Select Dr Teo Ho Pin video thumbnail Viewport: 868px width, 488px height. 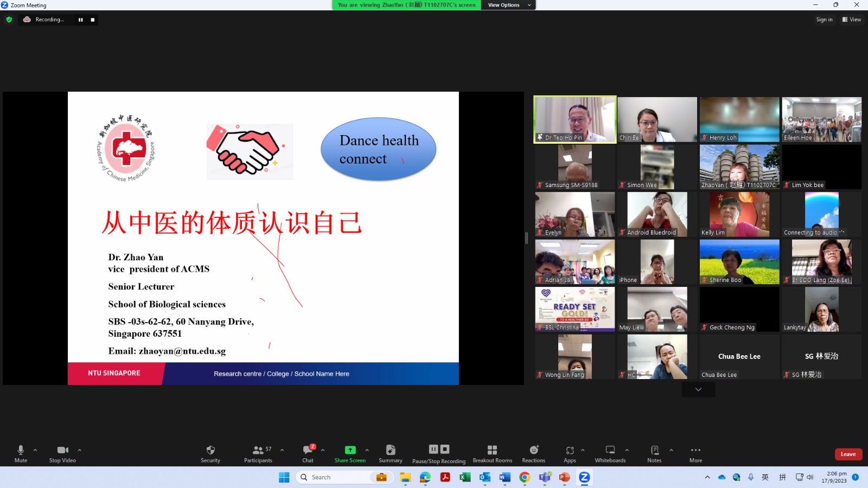575,119
